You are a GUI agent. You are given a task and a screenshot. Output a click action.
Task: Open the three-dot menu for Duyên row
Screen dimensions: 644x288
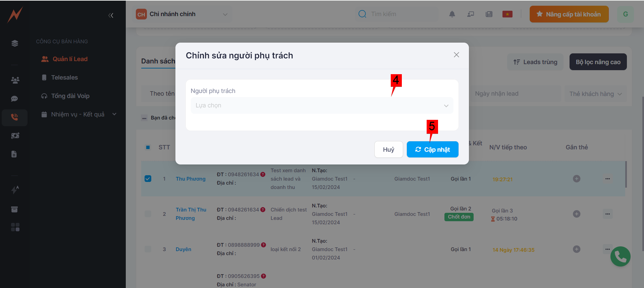(607, 249)
